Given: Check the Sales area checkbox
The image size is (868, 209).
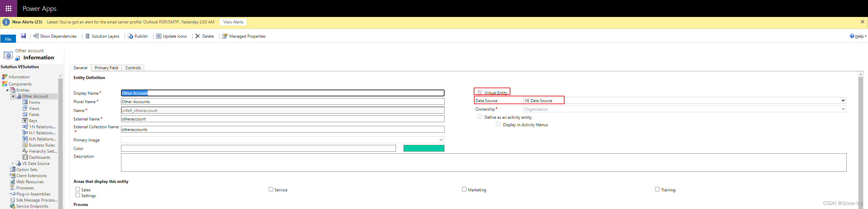Looking at the screenshot, I should click(78, 189).
